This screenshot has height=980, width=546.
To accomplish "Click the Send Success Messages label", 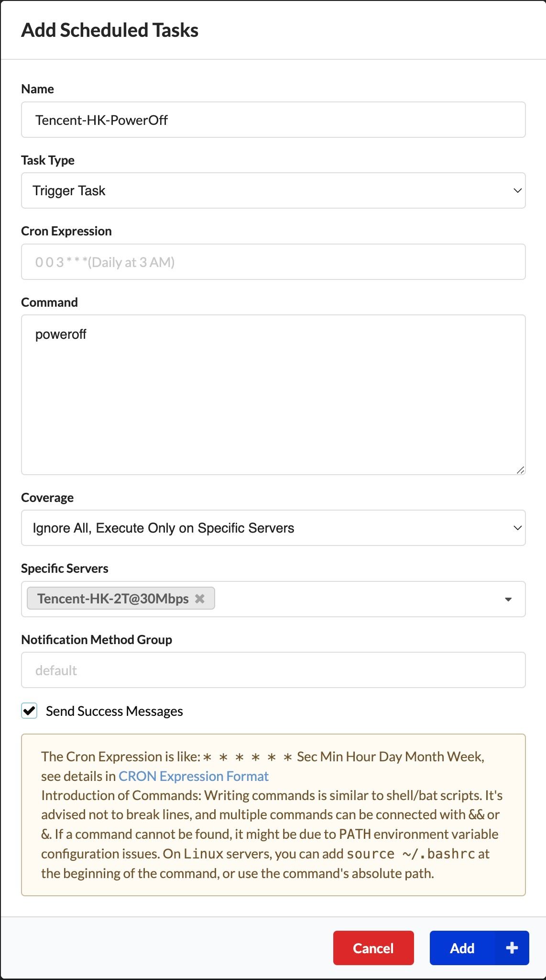I will [x=114, y=712].
